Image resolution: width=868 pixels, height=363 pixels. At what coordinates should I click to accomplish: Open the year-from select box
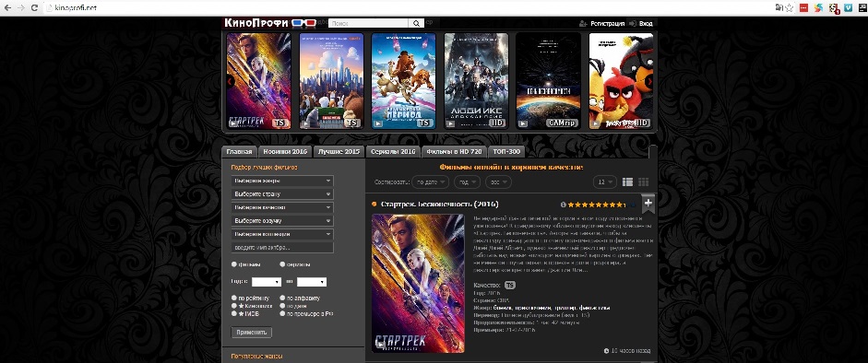(267, 282)
